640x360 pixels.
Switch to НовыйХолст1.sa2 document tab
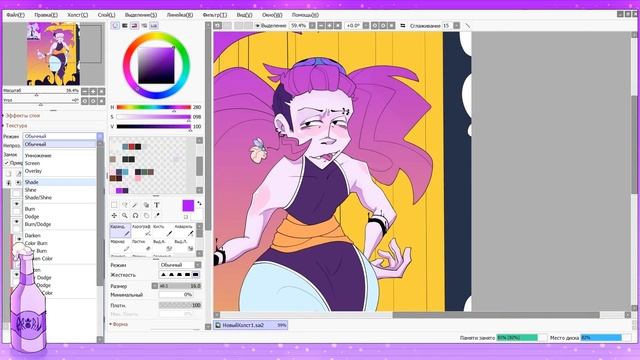coord(251,325)
